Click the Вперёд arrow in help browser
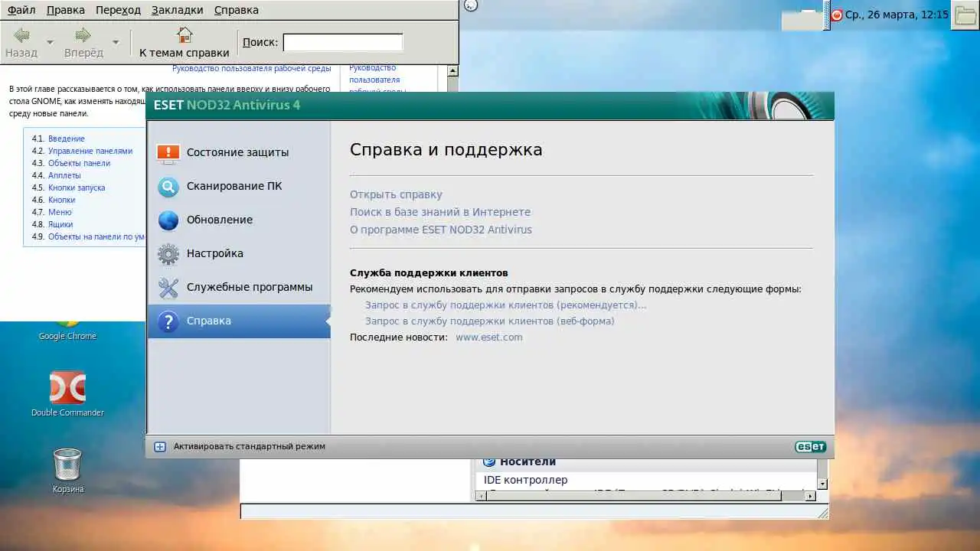 (x=83, y=35)
